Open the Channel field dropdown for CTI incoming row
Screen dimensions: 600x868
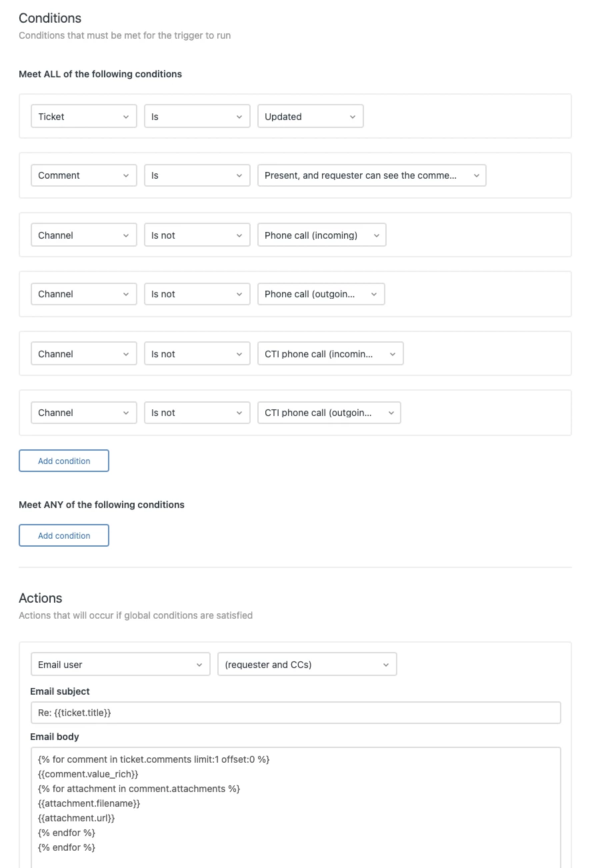(83, 354)
